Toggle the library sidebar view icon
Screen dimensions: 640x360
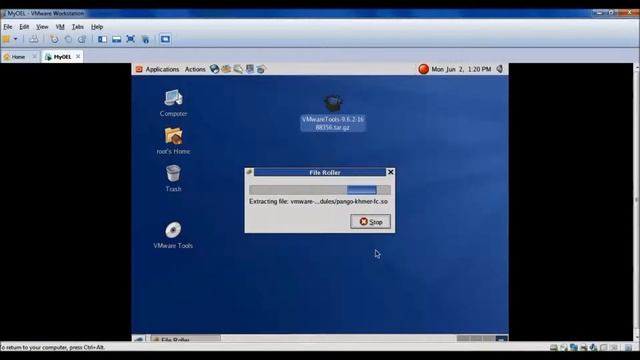pos(102,39)
